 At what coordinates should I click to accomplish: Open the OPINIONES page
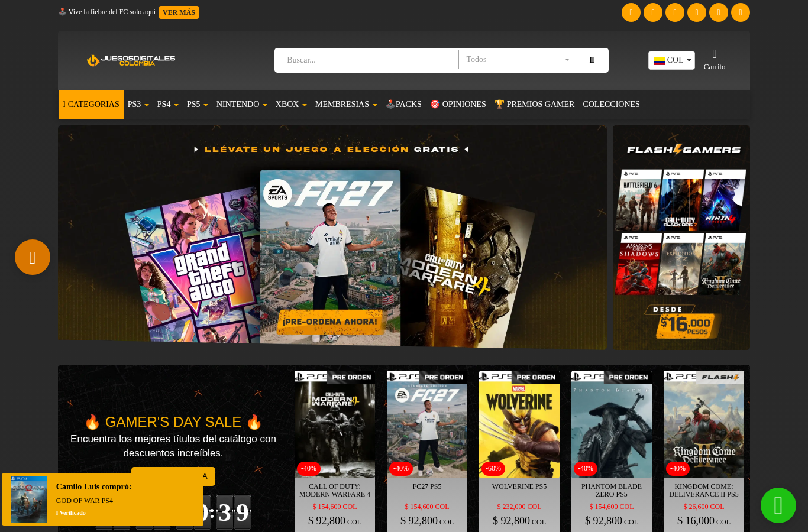pyautogui.click(x=458, y=105)
